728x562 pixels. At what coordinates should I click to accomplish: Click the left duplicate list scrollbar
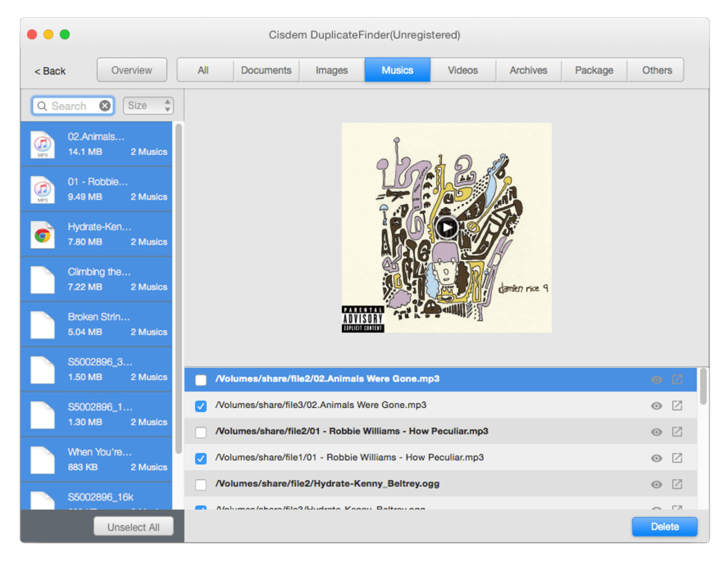(x=178, y=289)
